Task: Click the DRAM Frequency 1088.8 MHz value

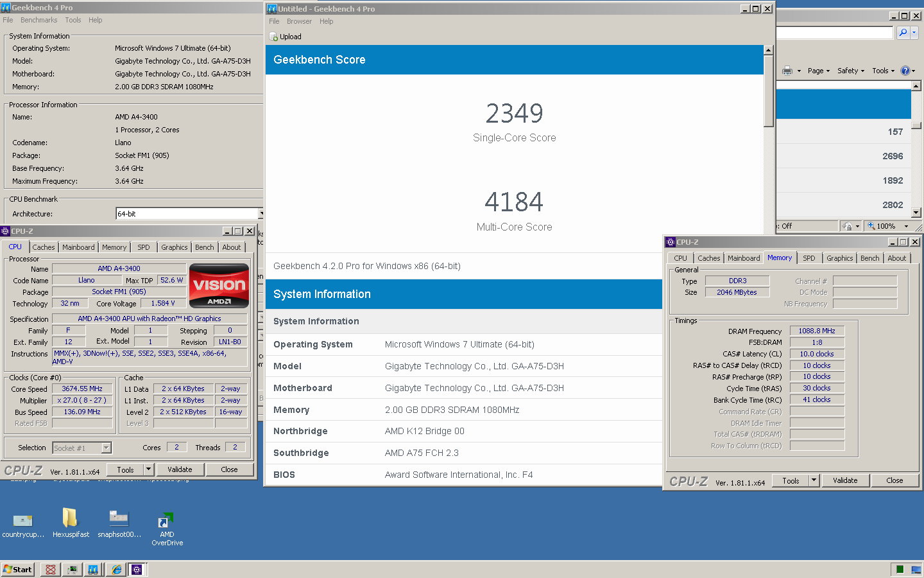Action: click(x=817, y=331)
